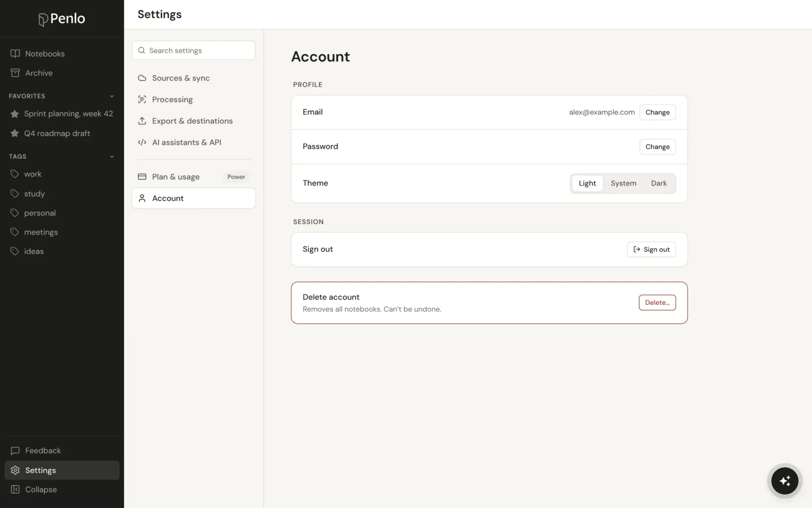Image resolution: width=812 pixels, height=508 pixels.
Task: Click the alex@example.com email text
Action: [602, 112]
